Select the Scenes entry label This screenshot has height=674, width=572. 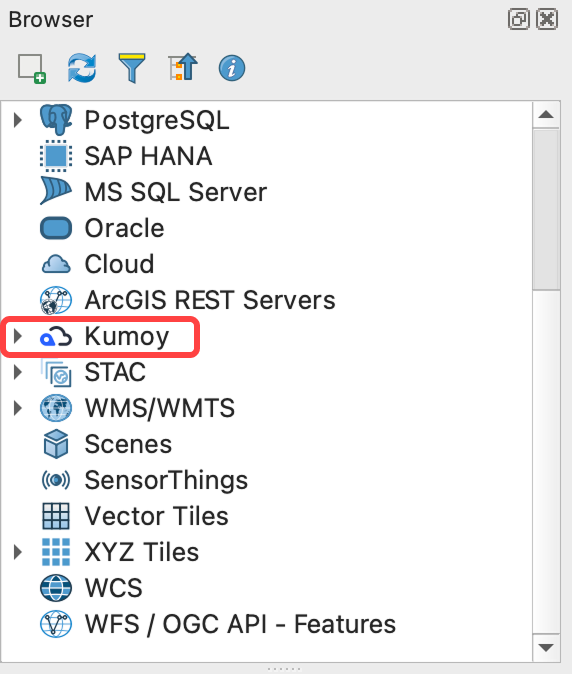[128, 444]
